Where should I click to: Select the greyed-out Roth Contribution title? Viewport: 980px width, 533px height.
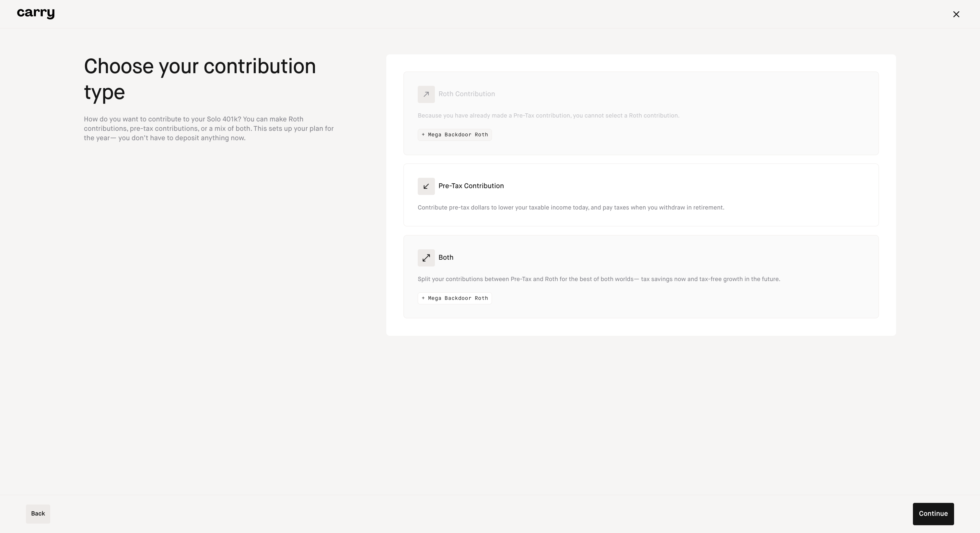click(x=466, y=94)
